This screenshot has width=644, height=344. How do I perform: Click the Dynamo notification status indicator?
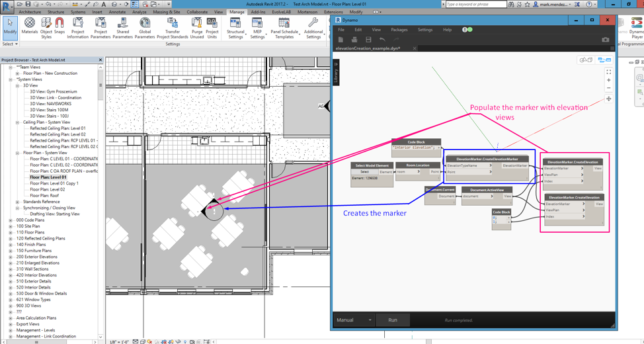click(x=467, y=30)
